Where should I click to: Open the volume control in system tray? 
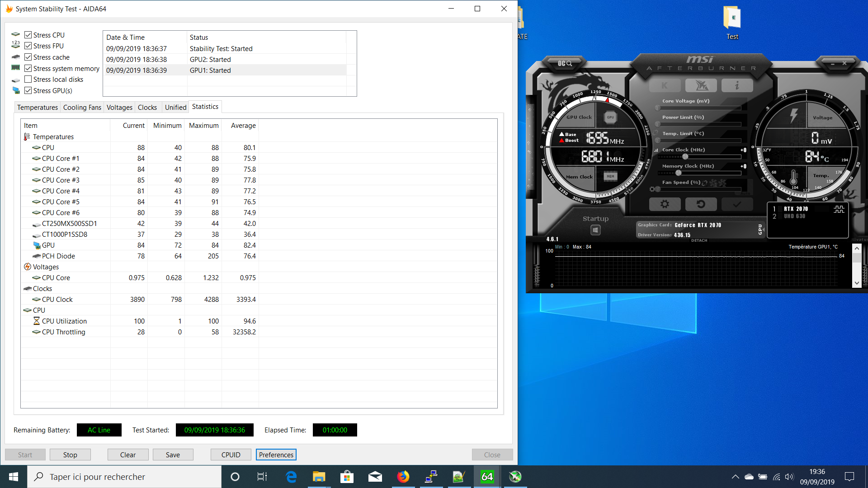(x=789, y=477)
